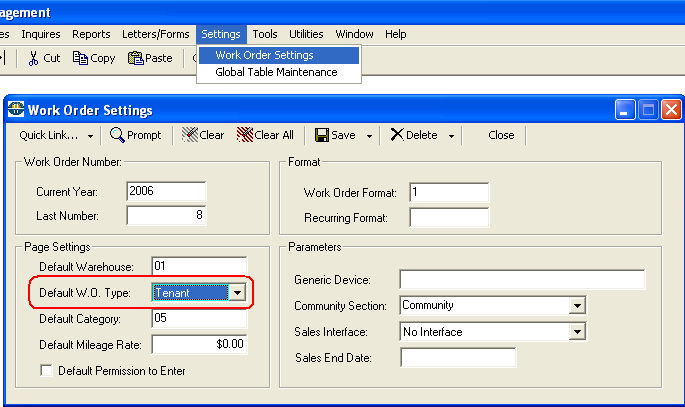Screen dimensions: 685x407
Task: Expand the Quick Link dropdown arrow
Action: (x=90, y=136)
